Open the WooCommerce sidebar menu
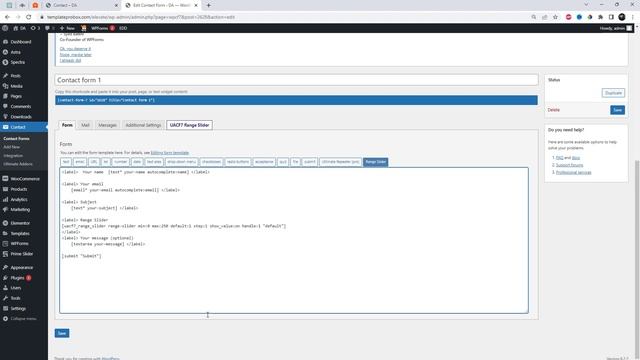Screen dimensions: 640x360 point(24,179)
